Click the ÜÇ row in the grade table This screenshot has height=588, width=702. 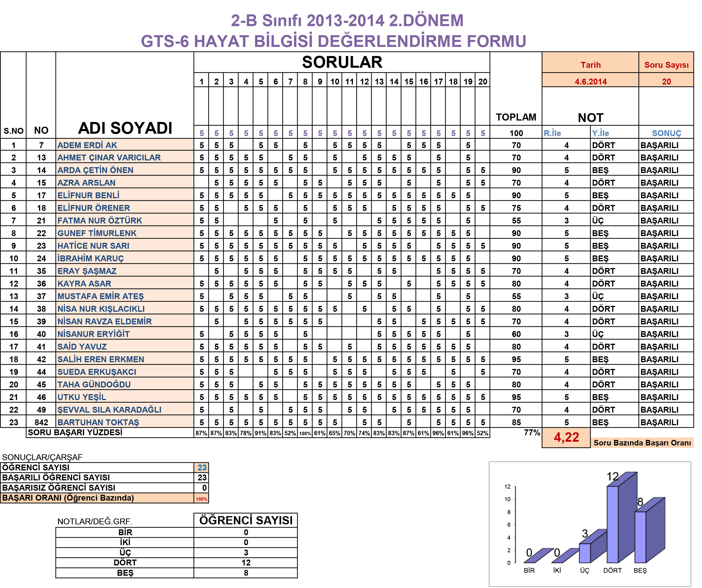[176, 553]
